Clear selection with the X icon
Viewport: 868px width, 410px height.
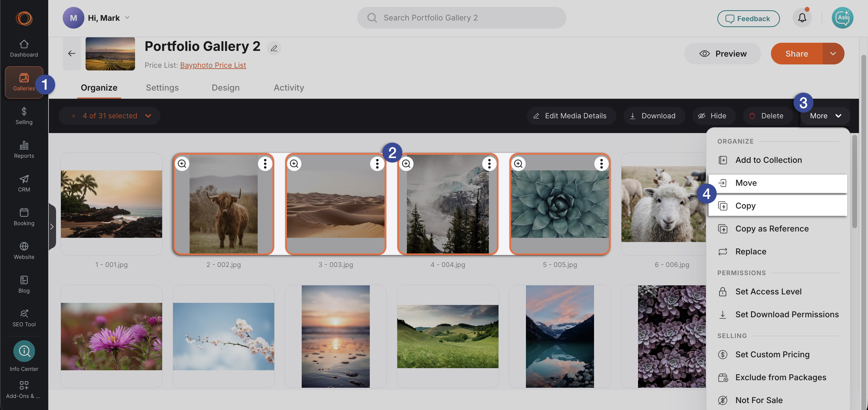(74, 116)
